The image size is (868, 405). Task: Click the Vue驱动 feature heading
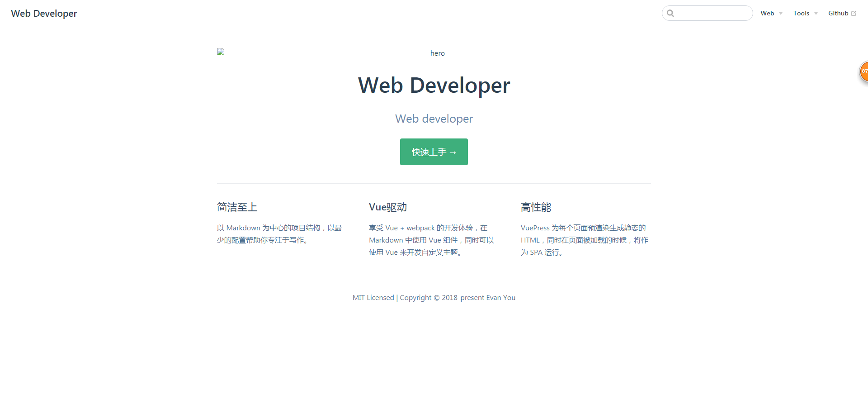[388, 207]
